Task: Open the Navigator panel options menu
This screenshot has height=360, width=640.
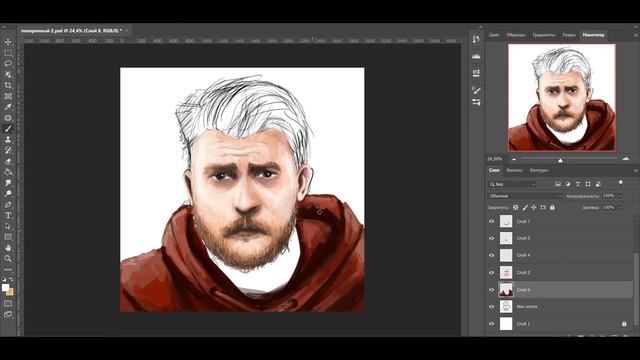Action: (x=636, y=35)
